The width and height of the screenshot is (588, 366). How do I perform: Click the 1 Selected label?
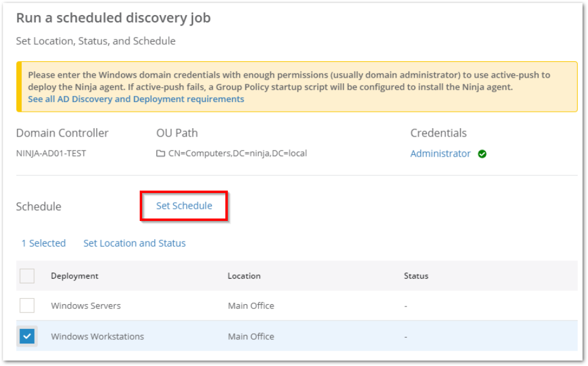43,243
